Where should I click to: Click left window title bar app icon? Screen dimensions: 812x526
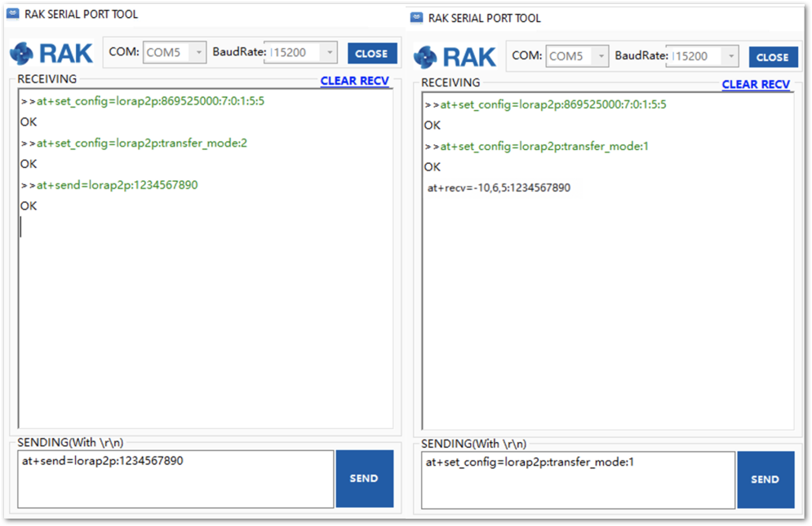[12, 14]
